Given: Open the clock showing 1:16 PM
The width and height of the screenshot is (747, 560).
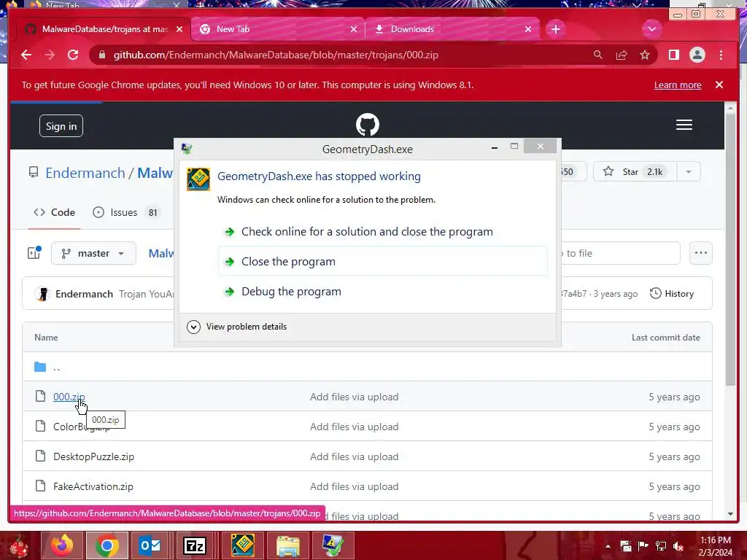Looking at the screenshot, I should click(716, 545).
